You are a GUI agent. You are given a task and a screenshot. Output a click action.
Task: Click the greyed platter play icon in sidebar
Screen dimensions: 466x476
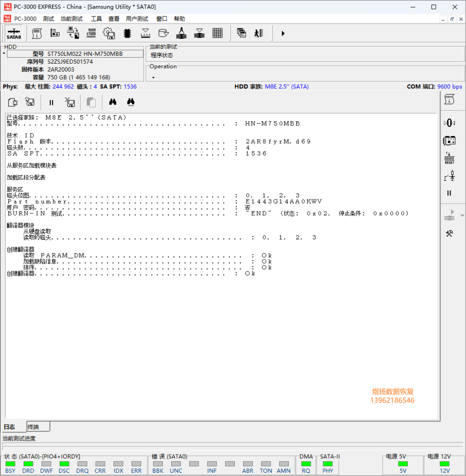(x=450, y=215)
